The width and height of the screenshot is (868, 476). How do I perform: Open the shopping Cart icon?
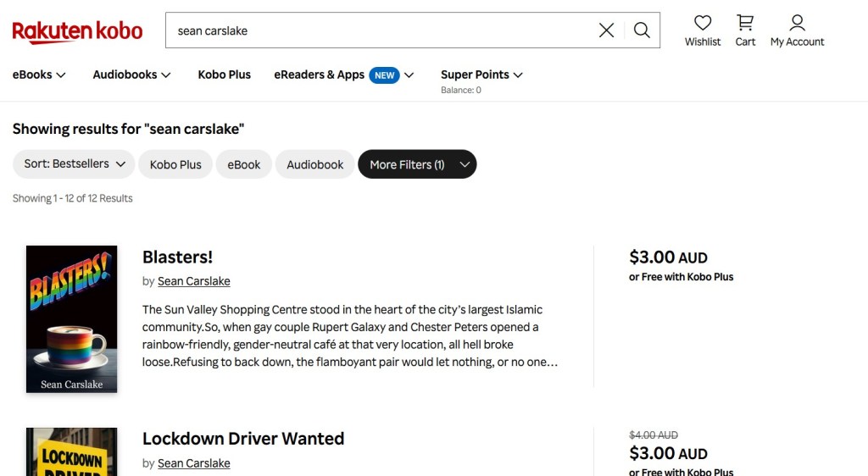(745, 24)
